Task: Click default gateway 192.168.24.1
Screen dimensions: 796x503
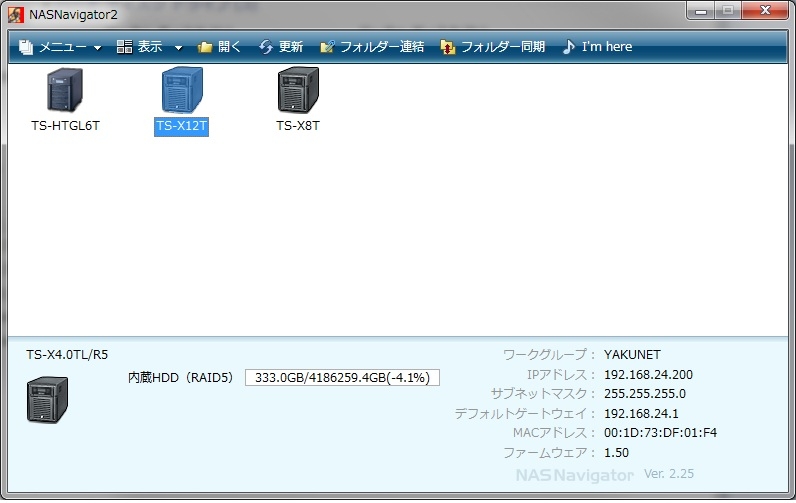Action: click(641, 414)
